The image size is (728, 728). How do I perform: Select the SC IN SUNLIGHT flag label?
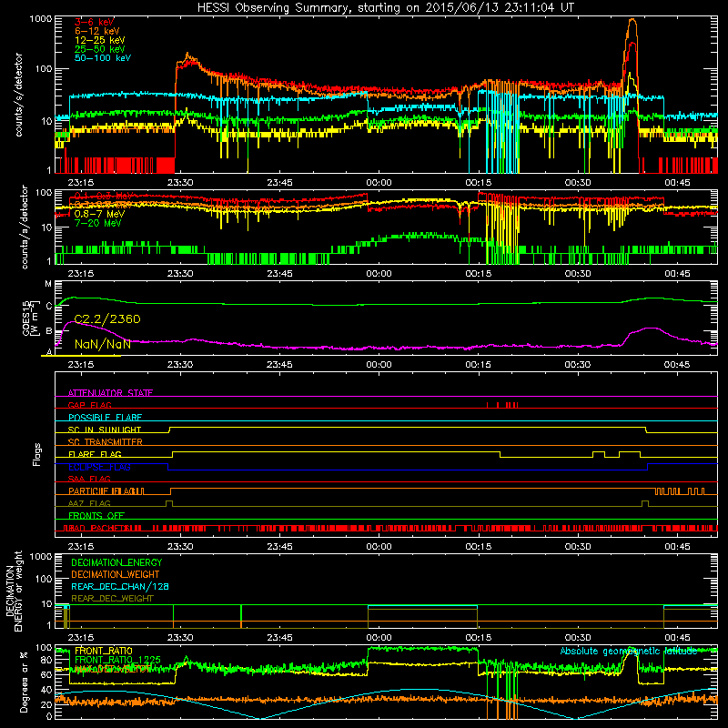tap(105, 430)
